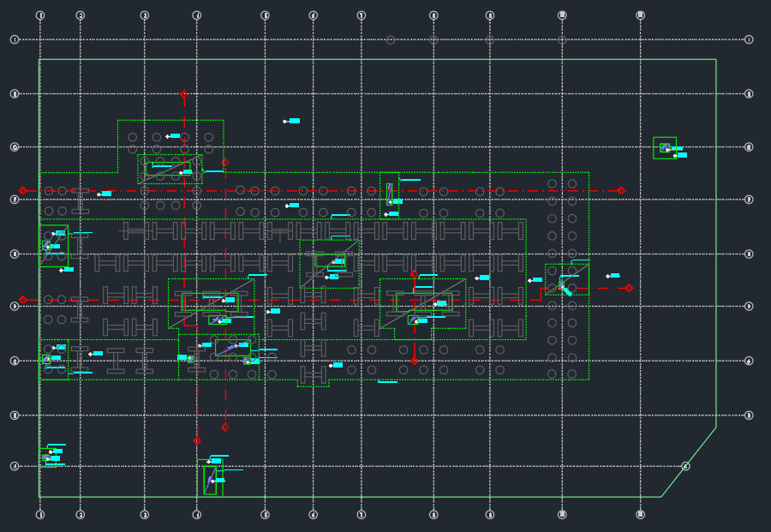
Task: Select grid bubble 5 along the top edge
Action: (x=265, y=15)
